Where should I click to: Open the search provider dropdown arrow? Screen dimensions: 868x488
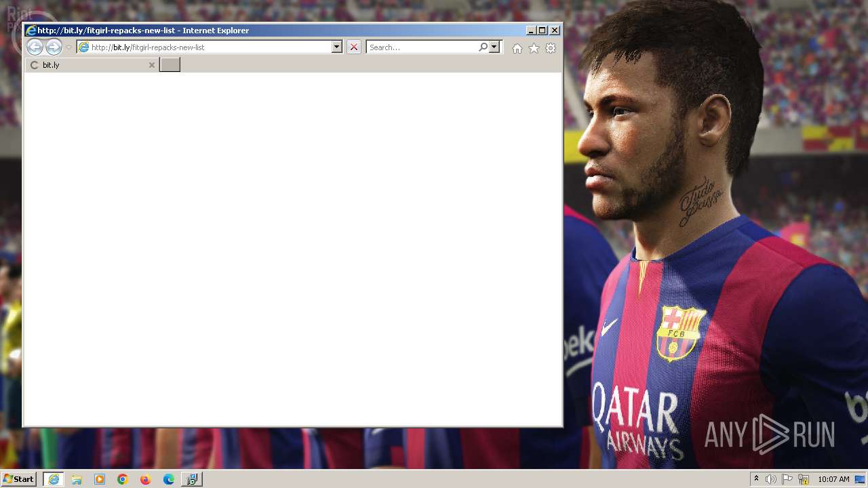coord(494,47)
